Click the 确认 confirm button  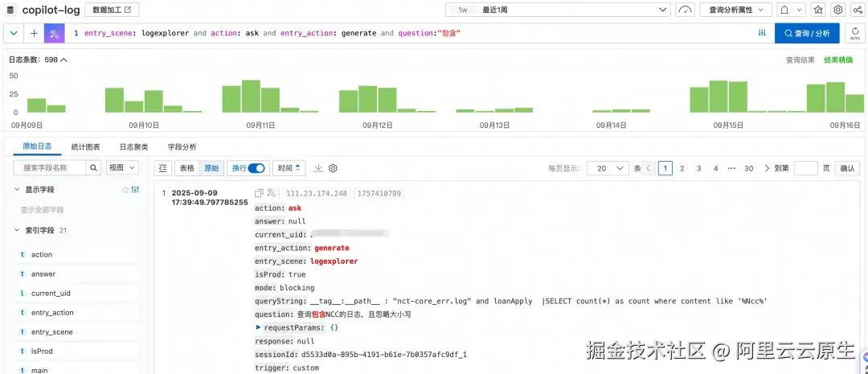coord(847,168)
